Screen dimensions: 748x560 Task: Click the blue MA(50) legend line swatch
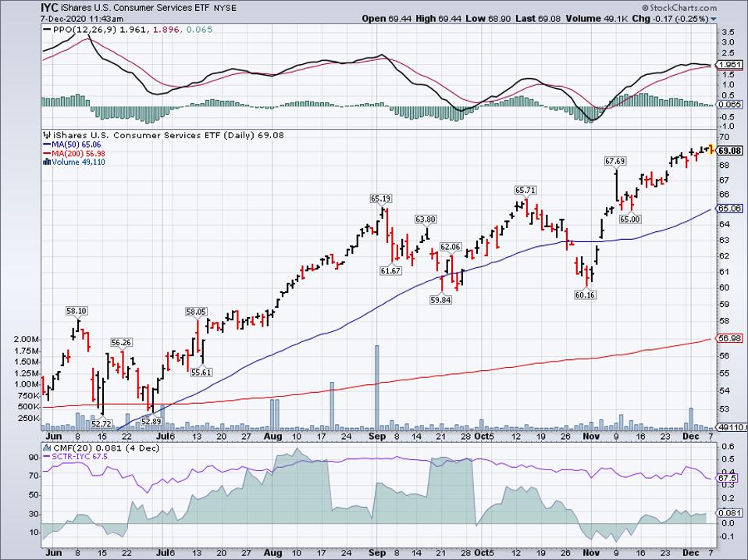(x=47, y=144)
